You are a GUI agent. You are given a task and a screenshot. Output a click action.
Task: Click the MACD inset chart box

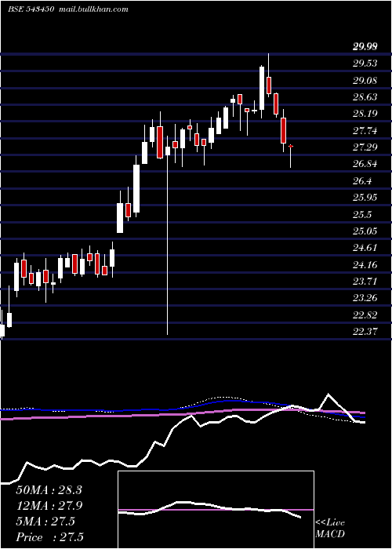[x=216, y=510]
